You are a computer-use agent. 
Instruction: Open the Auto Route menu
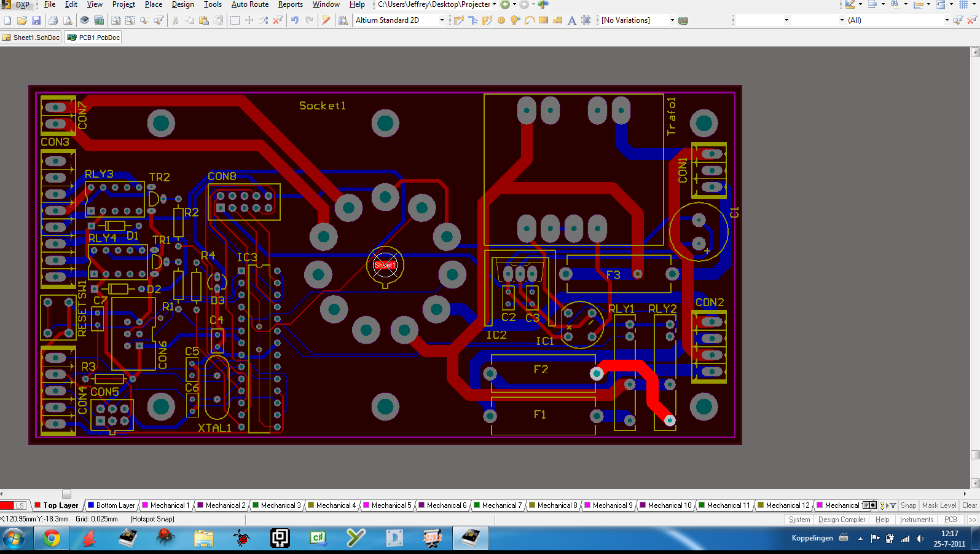(249, 4)
